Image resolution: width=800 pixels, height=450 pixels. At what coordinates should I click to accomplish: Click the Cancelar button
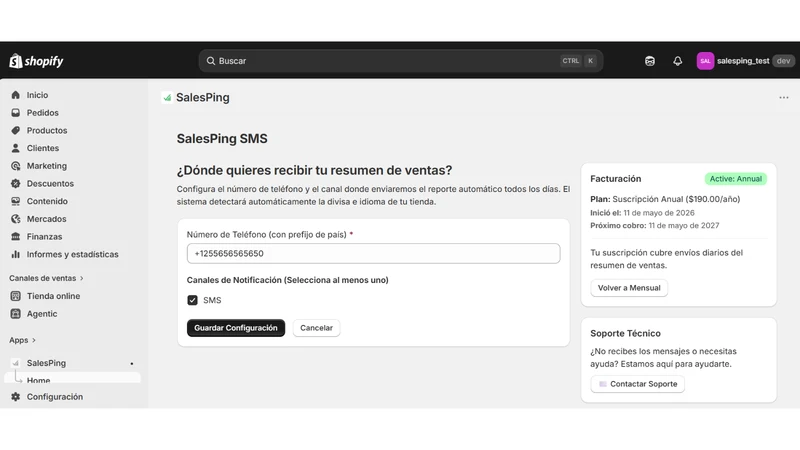pos(316,328)
